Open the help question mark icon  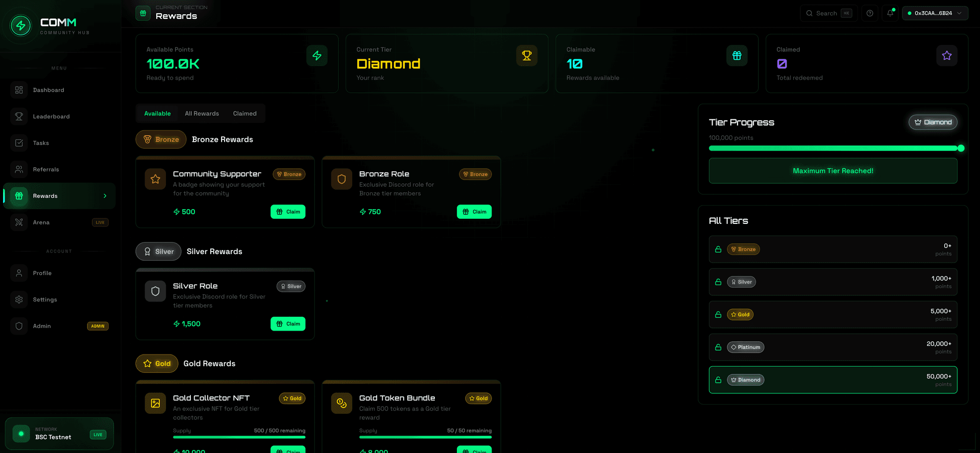pos(870,13)
